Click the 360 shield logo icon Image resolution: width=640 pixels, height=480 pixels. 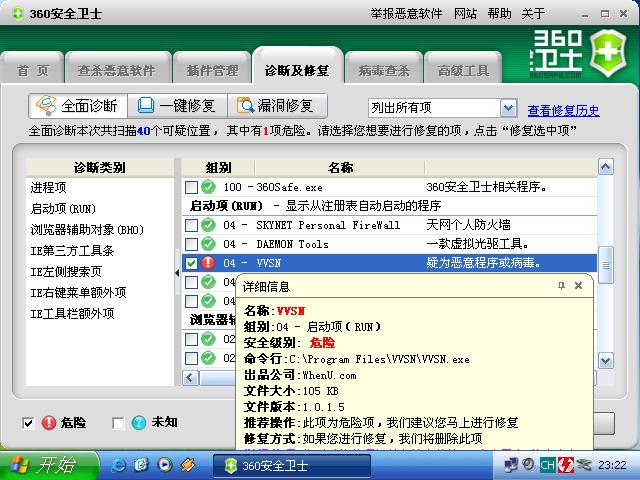tap(608, 53)
